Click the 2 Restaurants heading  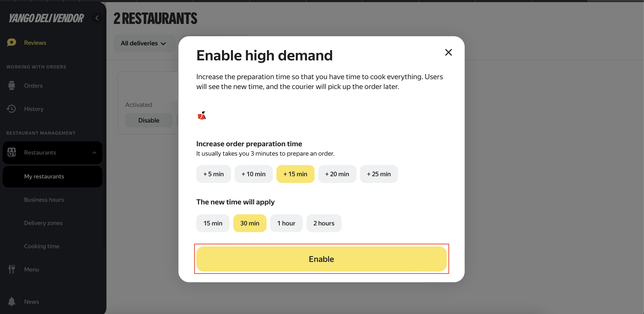click(155, 19)
